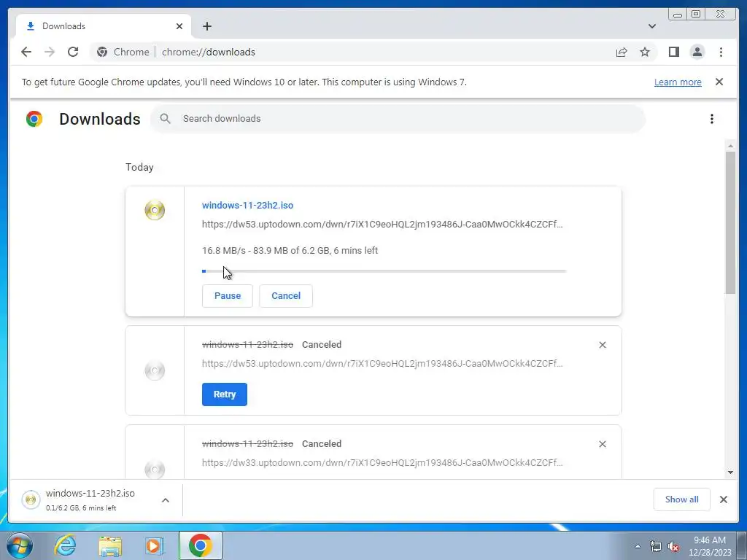Click the Today date heading
747x560 pixels.
(x=139, y=167)
